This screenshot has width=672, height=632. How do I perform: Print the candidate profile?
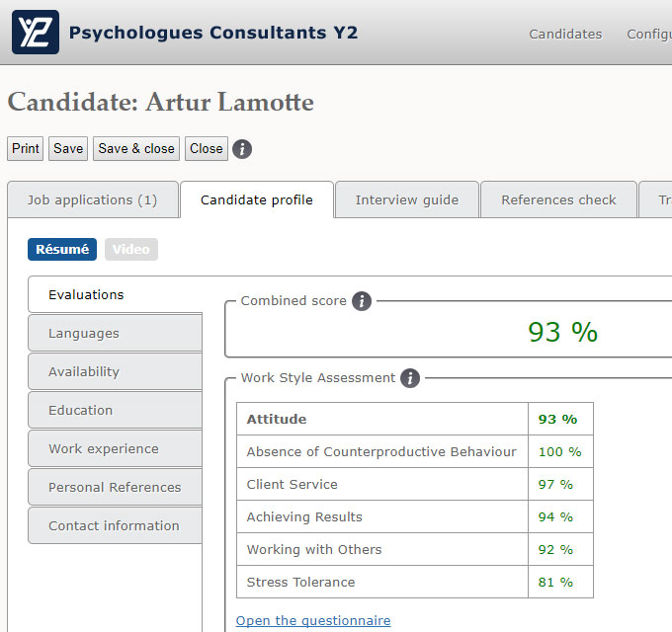tap(26, 148)
